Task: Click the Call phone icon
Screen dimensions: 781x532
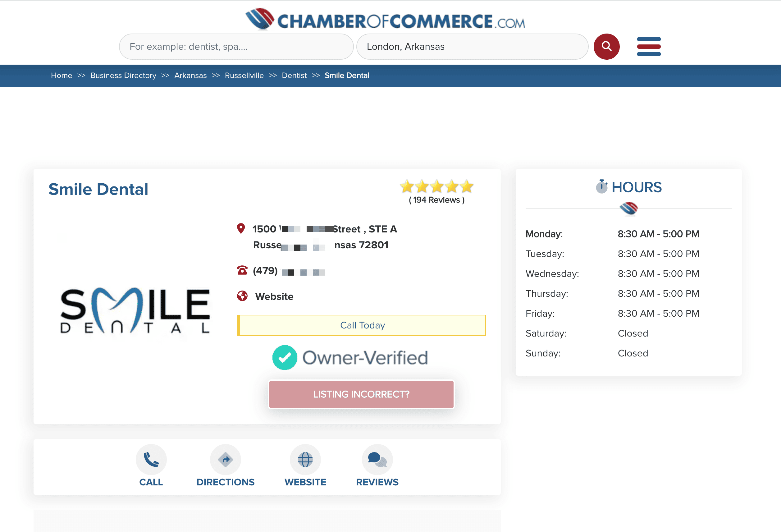Action: [x=151, y=459]
